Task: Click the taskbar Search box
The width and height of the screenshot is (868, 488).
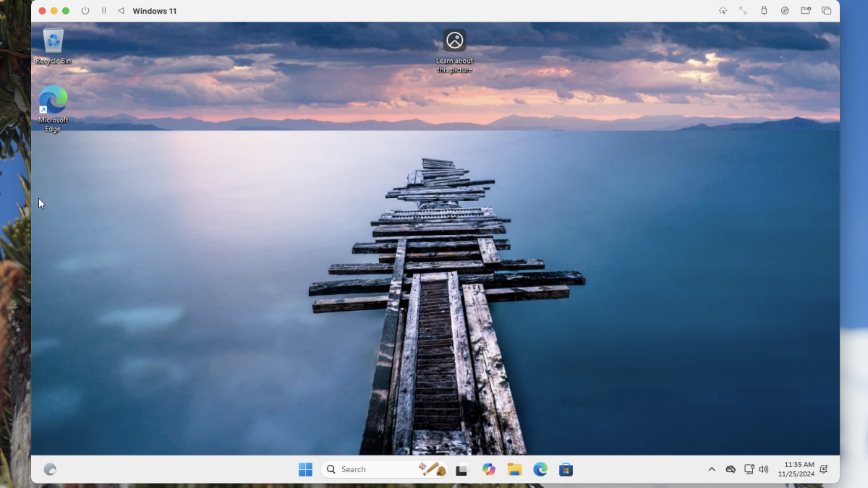Action: [384, 469]
